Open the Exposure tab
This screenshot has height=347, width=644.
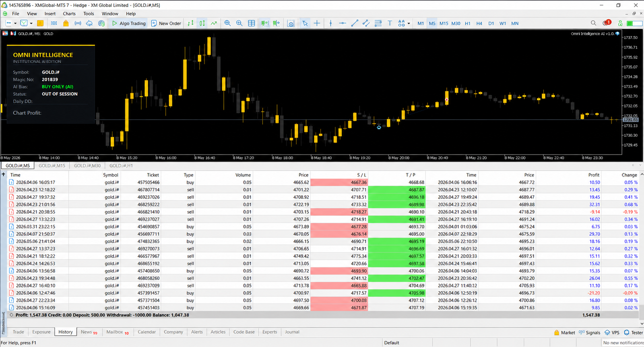(41, 332)
